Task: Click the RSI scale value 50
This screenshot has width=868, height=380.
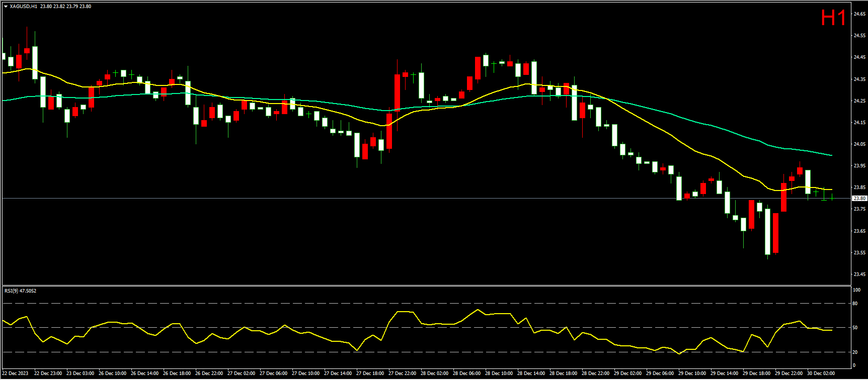Action: tap(855, 328)
